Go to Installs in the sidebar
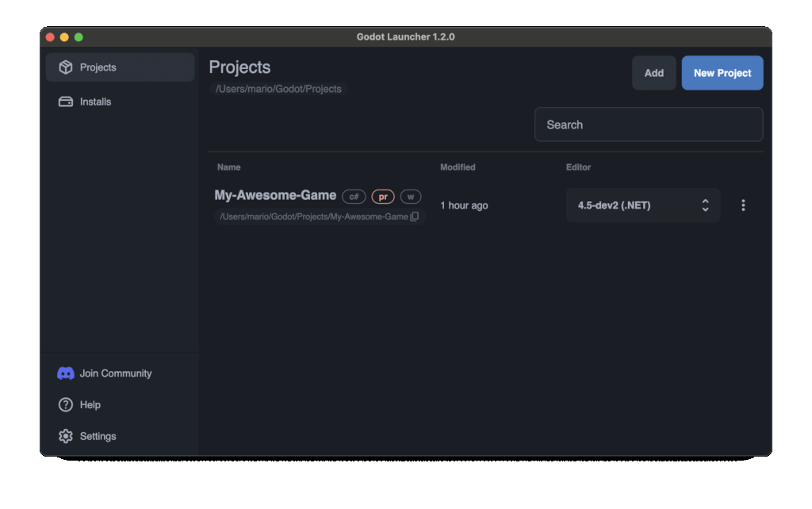 pyautogui.click(x=120, y=101)
